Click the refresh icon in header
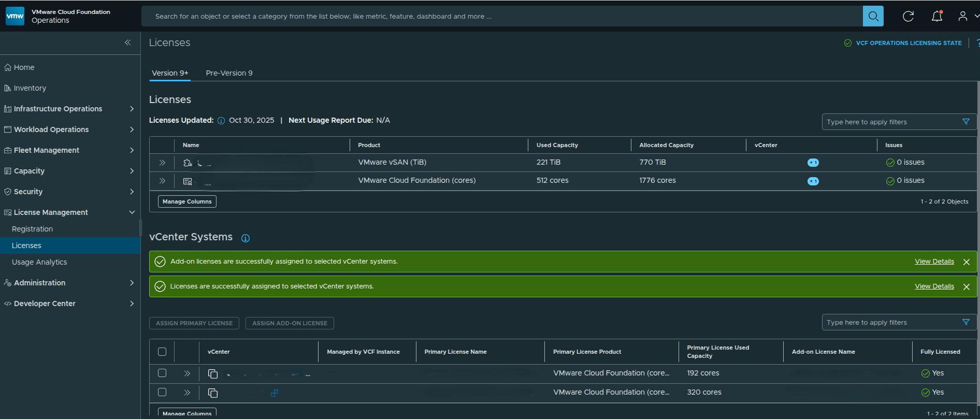Screen dimensions: 980x419 pyautogui.click(x=908, y=16)
